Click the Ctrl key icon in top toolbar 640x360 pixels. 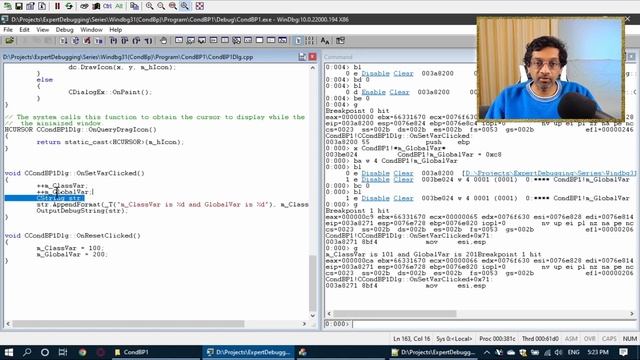click(x=107, y=6)
